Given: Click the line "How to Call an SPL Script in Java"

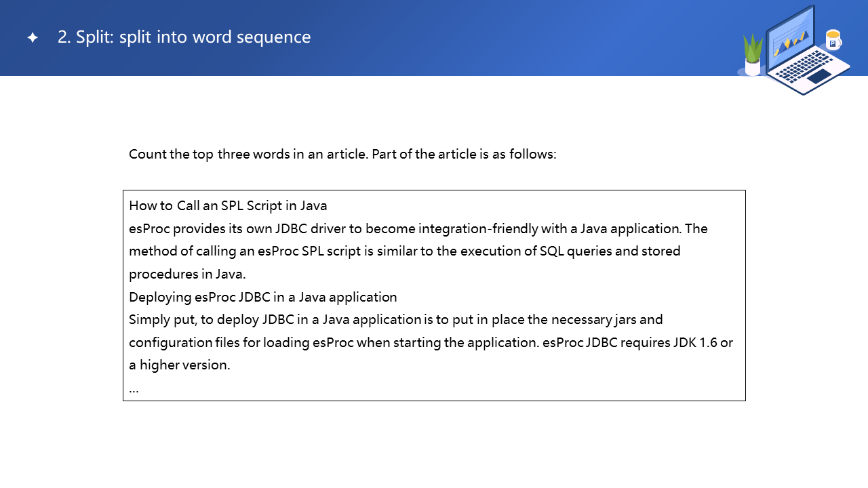Looking at the screenshot, I should coord(228,205).
